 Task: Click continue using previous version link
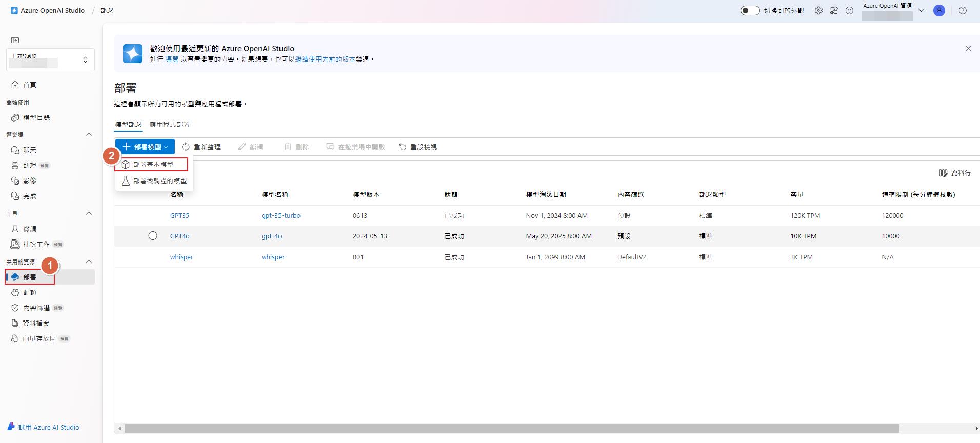click(x=325, y=59)
